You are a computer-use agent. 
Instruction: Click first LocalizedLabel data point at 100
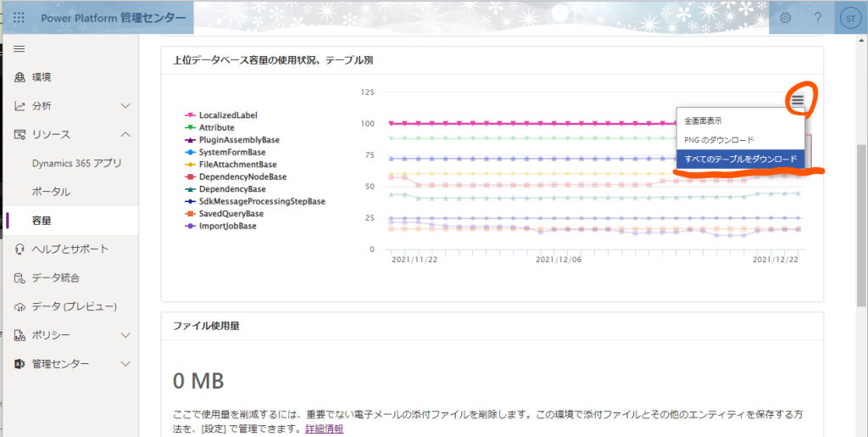pos(392,124)
